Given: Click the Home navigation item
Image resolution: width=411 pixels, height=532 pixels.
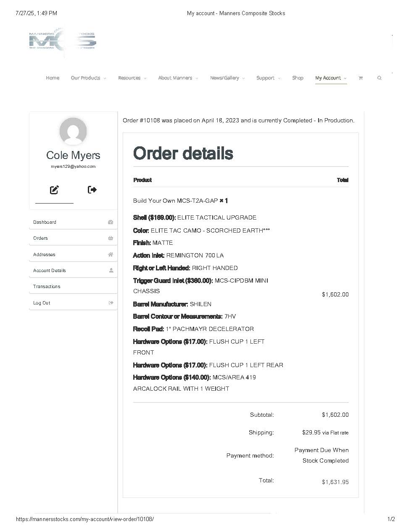Looking at the screenshot, I should 53,78.
